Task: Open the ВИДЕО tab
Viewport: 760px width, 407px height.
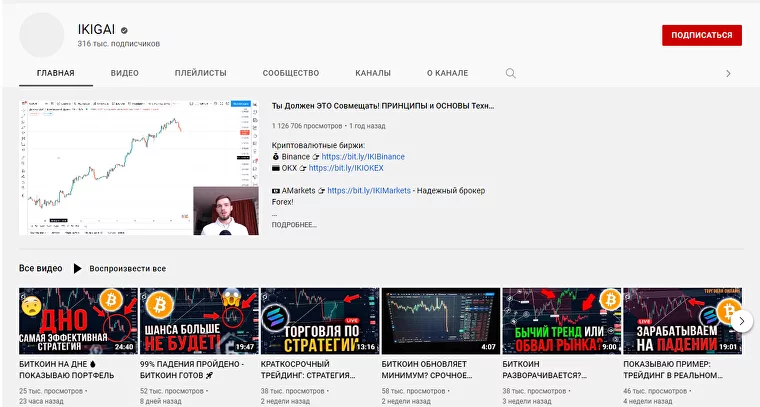Action: [125, 73]
